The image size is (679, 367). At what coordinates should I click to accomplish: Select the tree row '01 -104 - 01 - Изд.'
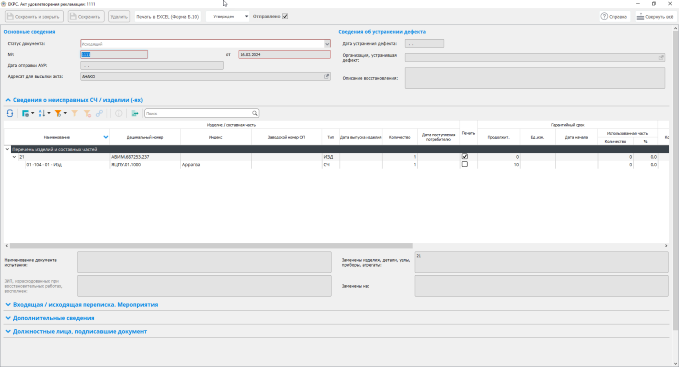pyautogui.click(x=336, y=165)
